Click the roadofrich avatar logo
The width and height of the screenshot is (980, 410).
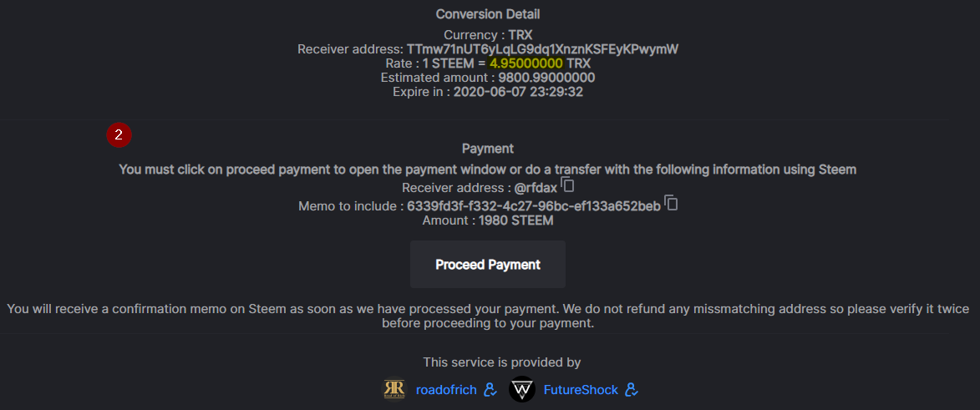point(394,389)
